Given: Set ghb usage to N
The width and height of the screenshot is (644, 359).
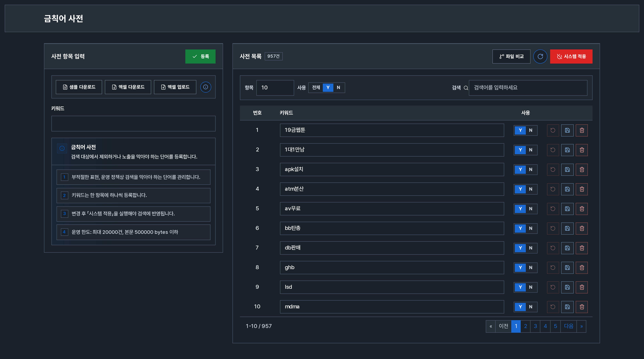Looking at the screenshot, I should click(x=531, y=268).
